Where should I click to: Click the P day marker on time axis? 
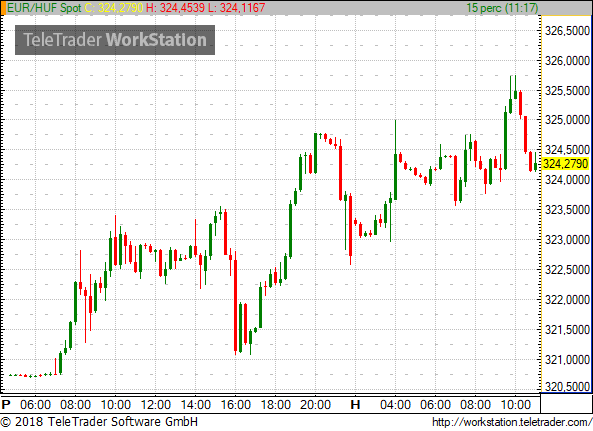click(x=6, y=405)
